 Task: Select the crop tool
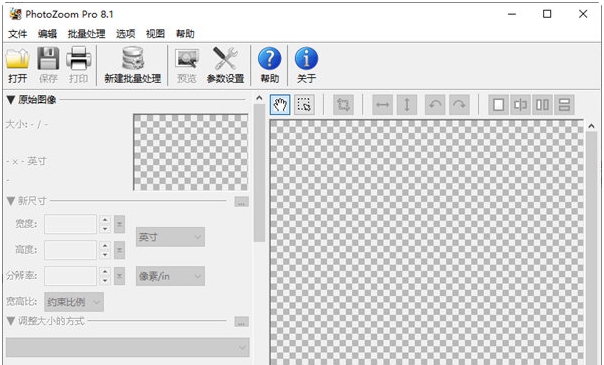coord(343,104)
